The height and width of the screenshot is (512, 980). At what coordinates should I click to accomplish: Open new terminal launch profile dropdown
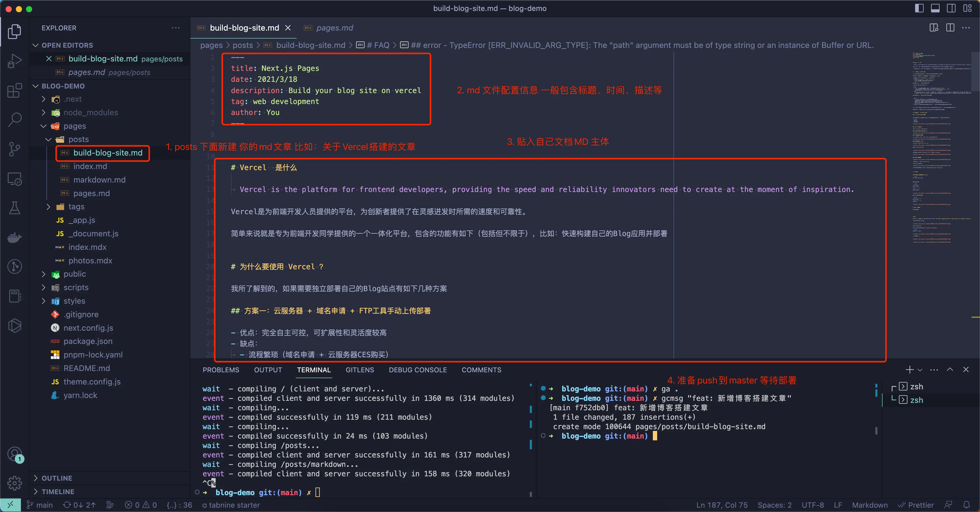(x=920, y=370)
